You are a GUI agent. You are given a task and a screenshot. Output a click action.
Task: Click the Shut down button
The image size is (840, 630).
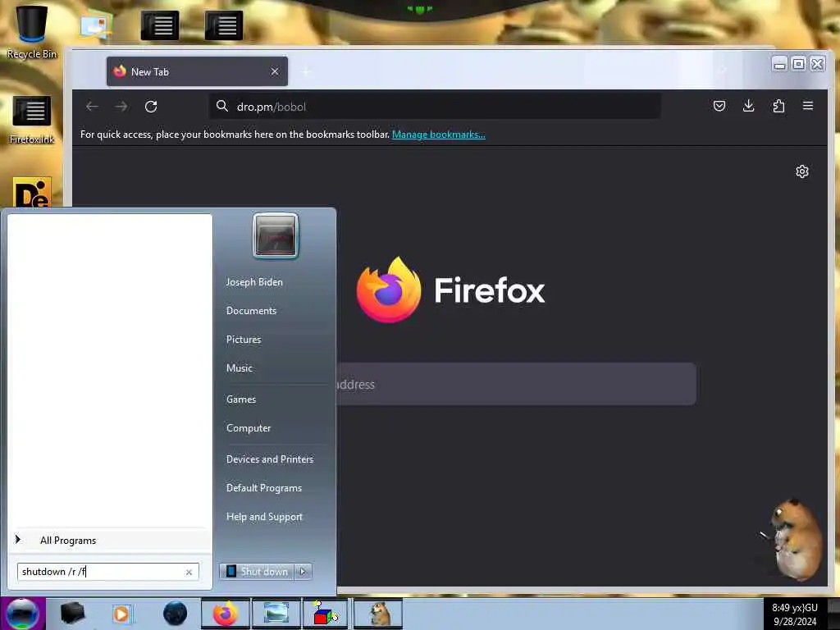click(x=258, y=572)
